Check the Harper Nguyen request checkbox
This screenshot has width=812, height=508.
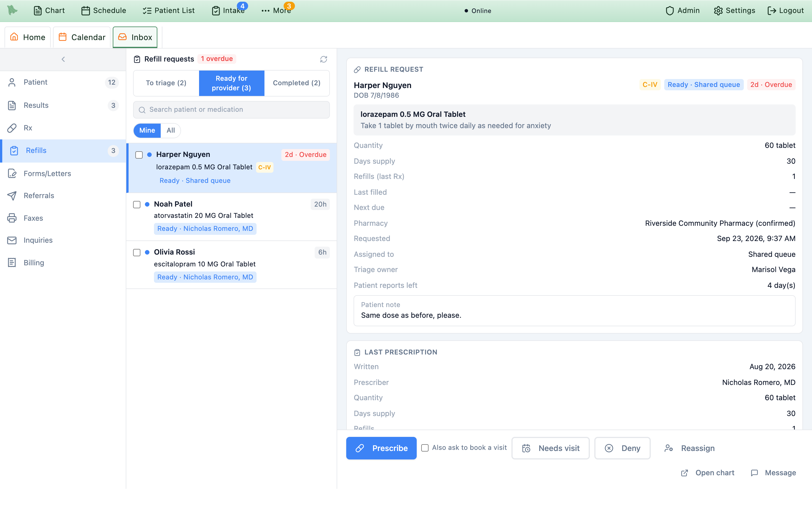tap(139, 155)
